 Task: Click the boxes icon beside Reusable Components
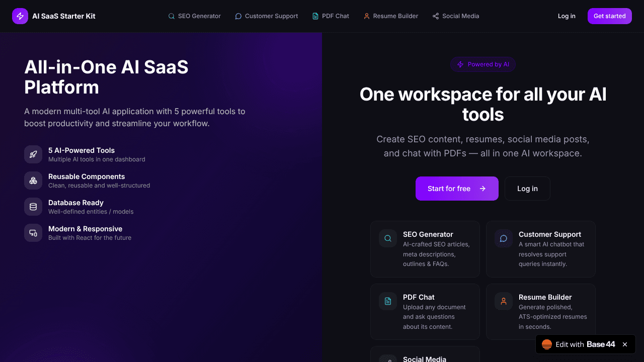click(33, 180)
